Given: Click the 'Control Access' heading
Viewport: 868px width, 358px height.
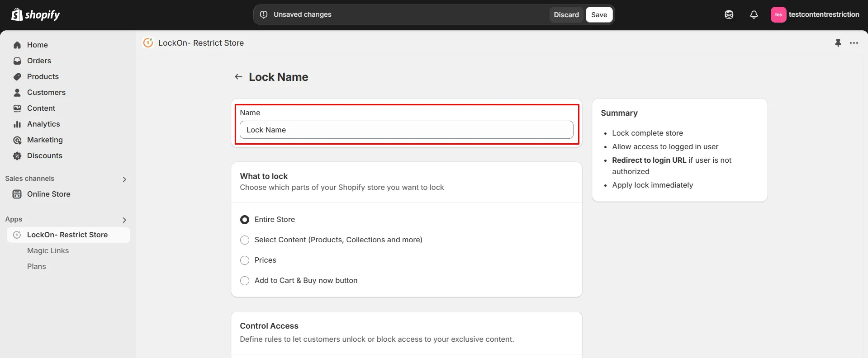Looking at the screenshot, I should click(x=269, y=326).
